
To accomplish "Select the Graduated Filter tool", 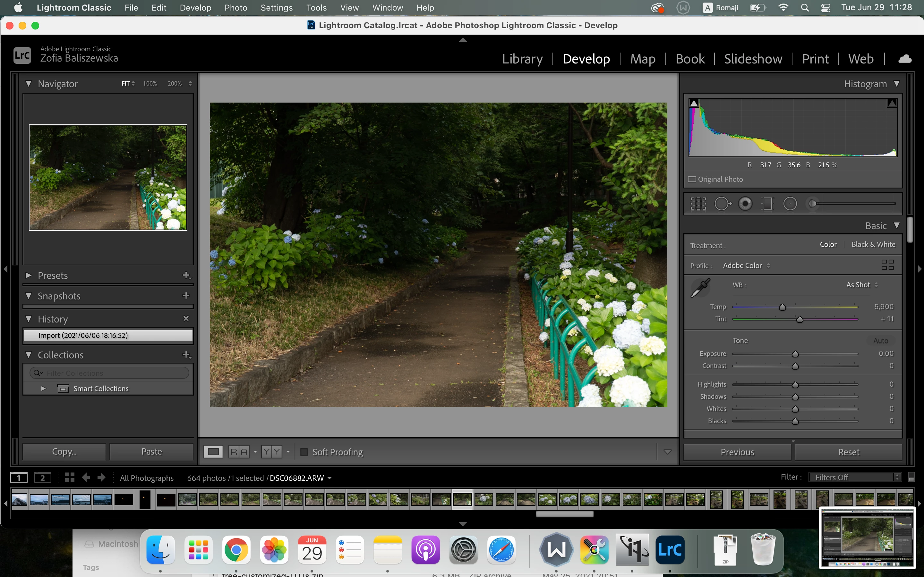I will 767,204.
